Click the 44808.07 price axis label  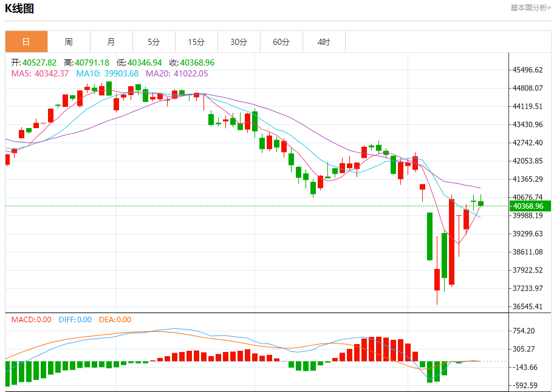tap(528, 88)
